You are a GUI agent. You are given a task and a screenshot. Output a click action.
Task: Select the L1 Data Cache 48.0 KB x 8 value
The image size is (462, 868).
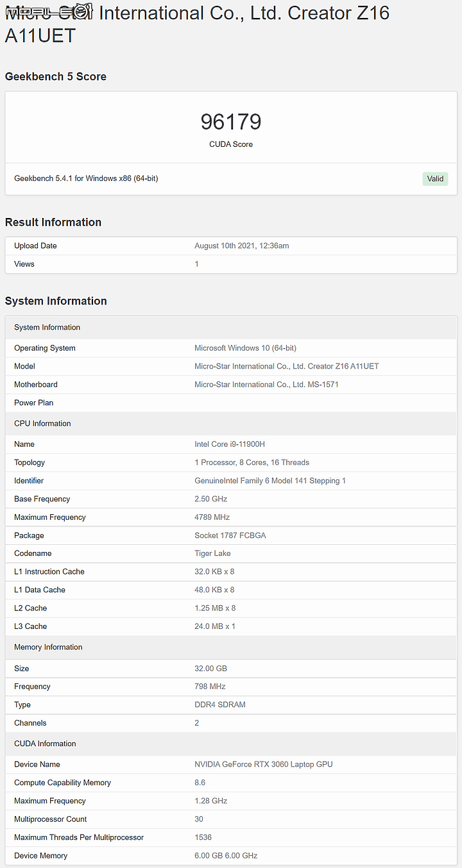(x=214, y=590)
